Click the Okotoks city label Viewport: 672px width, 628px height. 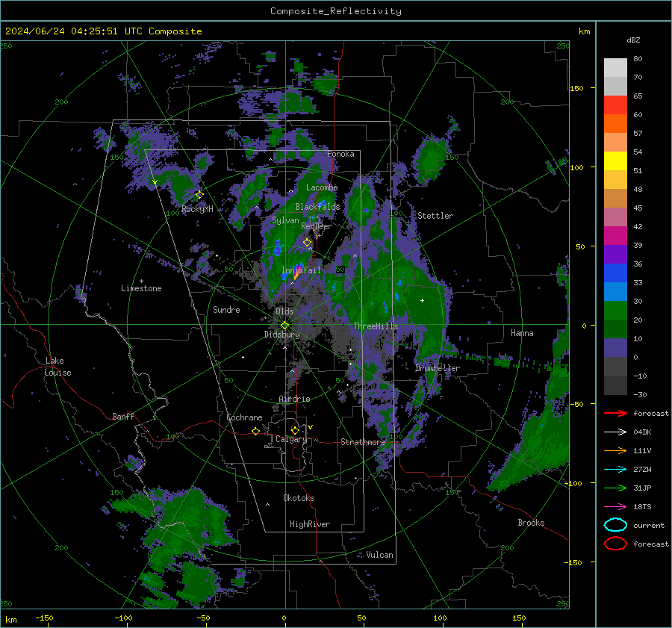(299, 498)
